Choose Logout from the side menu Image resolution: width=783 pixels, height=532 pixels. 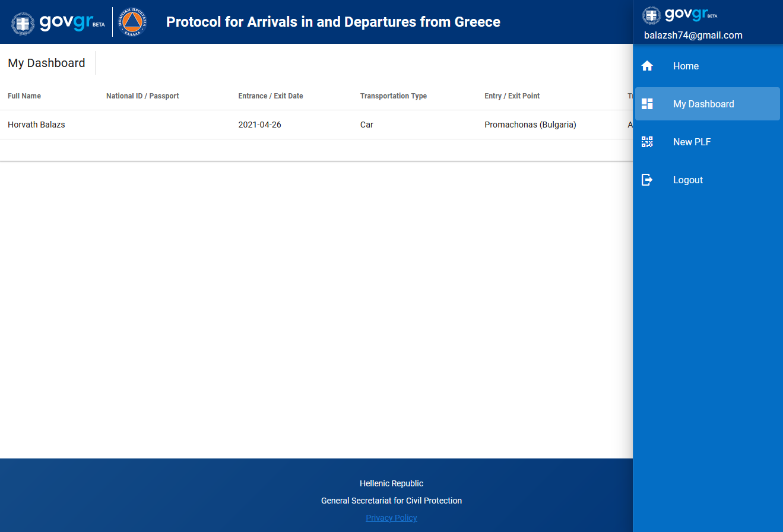[x=687, y=180]
